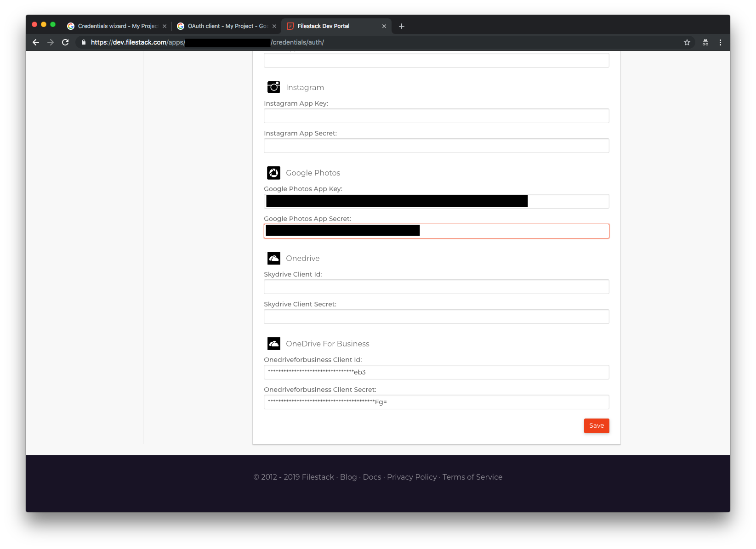Screen dimensions: 756x549
Task: Focus the Instagram App Secret field
Action: pos(437,146)
